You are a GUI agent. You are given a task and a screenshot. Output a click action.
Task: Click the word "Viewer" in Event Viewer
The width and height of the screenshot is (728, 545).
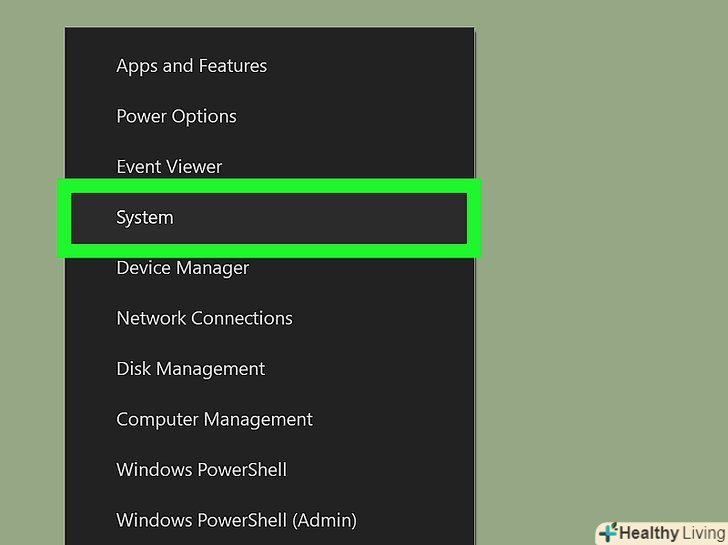click(194, 167)
